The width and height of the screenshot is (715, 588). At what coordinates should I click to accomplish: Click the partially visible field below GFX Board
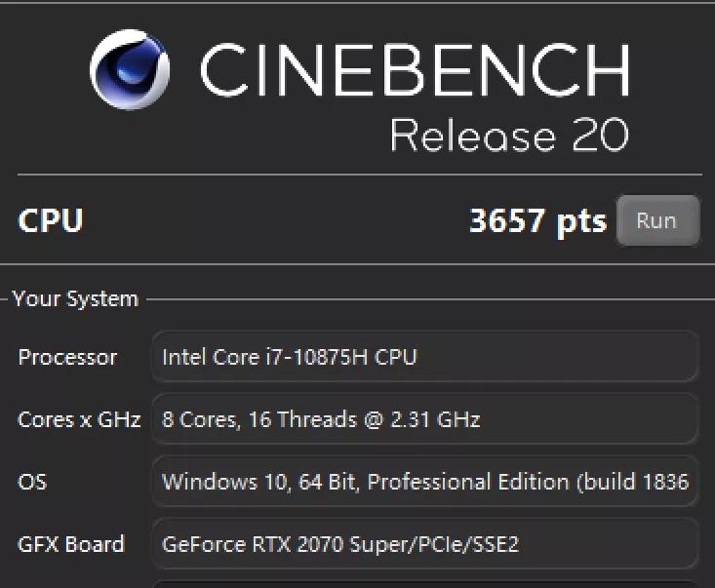[424, 583]
